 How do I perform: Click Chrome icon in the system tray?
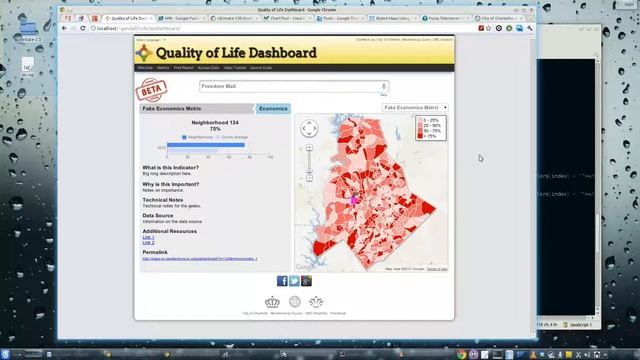461,354
